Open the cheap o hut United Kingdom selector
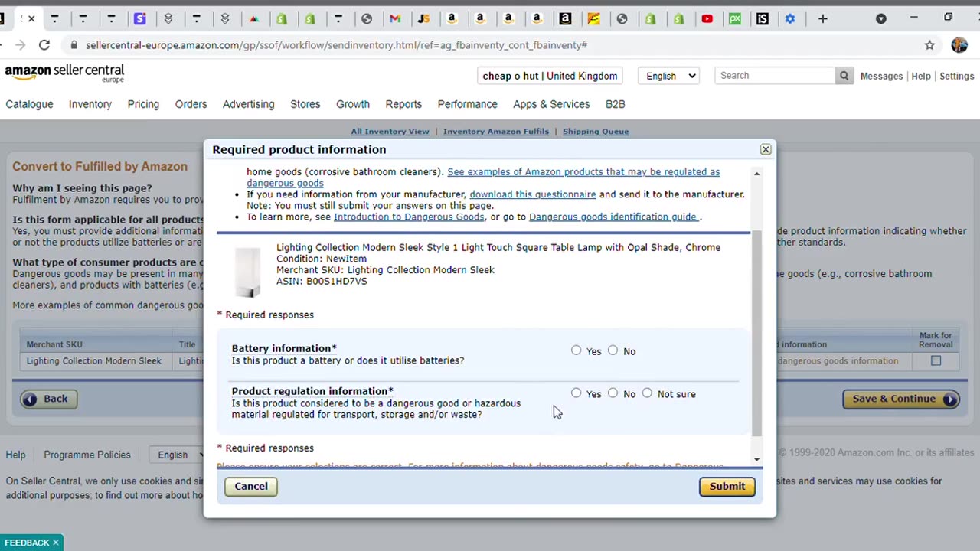Screen dimensions: 980x551 [x=550, y=76]
